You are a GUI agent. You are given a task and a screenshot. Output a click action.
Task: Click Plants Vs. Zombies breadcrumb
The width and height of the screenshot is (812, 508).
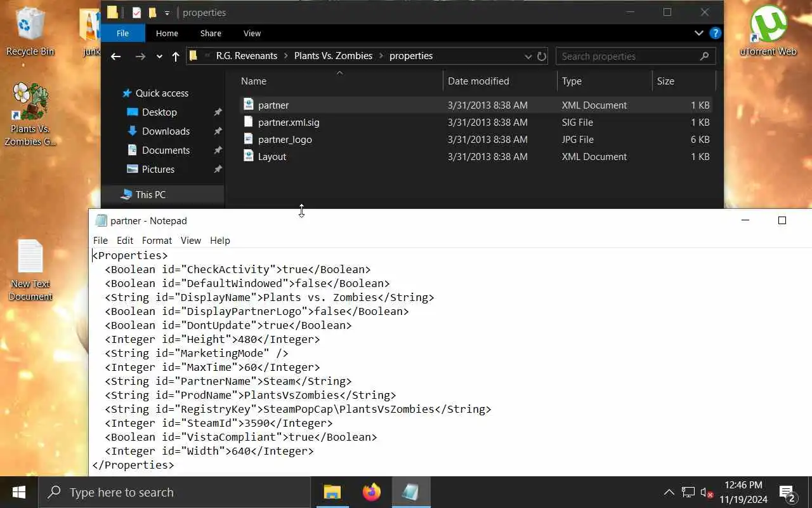pos(333,56)
